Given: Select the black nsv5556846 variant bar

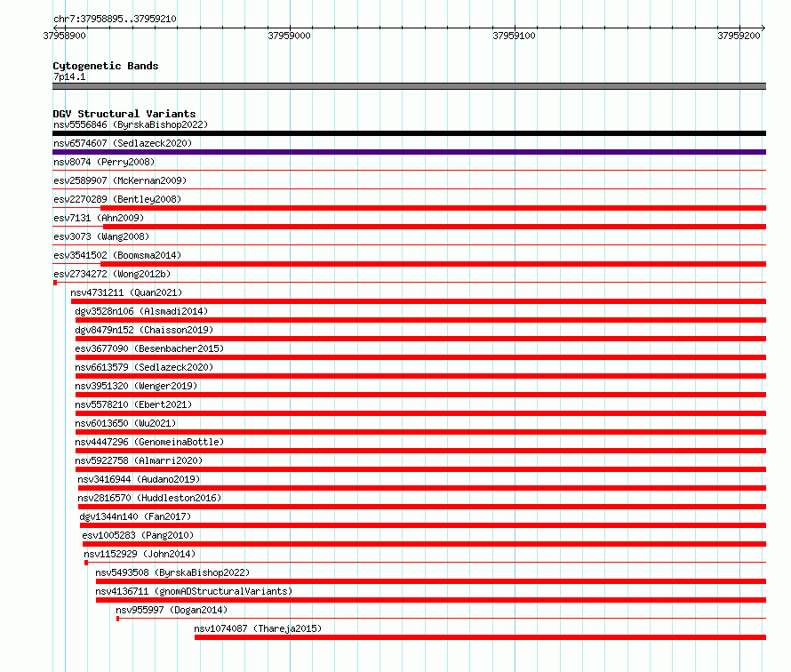Looking at the screenshot, I should (409, 133).
